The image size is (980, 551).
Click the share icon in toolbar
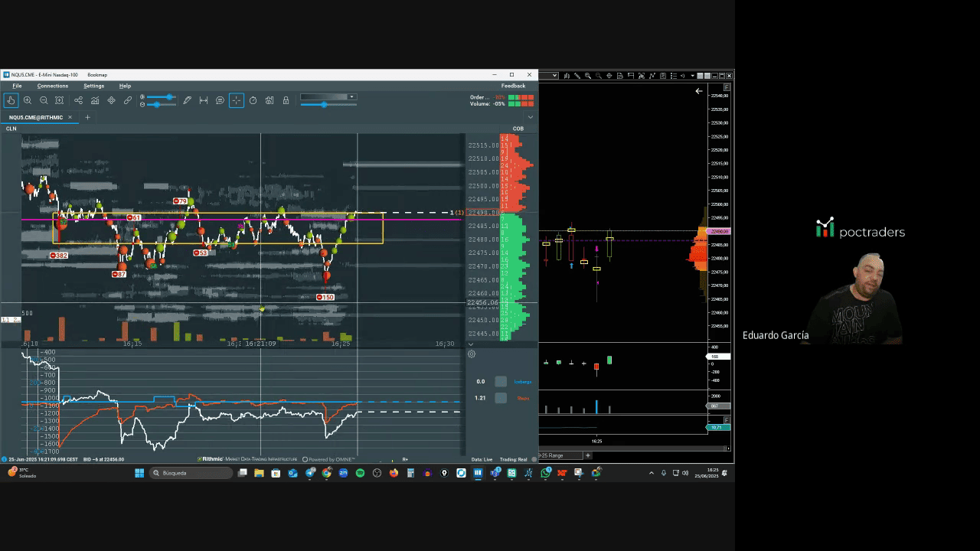[x=78, y=100]
